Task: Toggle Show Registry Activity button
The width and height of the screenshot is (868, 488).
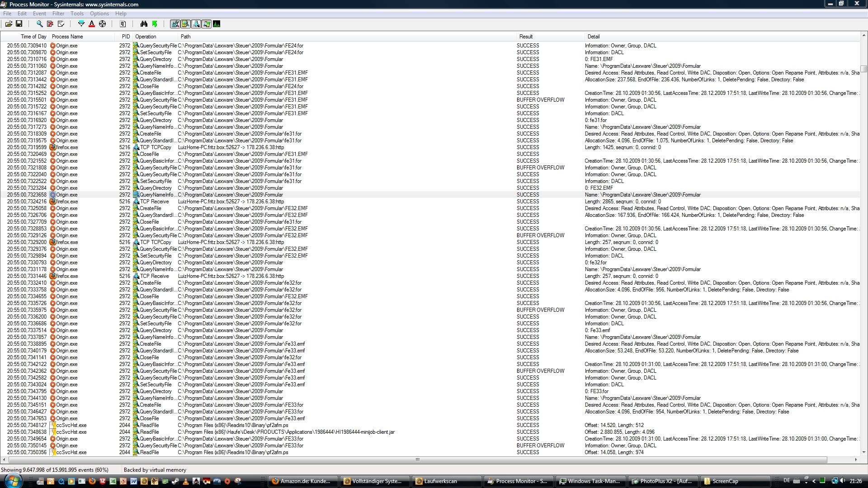Action: point(175,24)
